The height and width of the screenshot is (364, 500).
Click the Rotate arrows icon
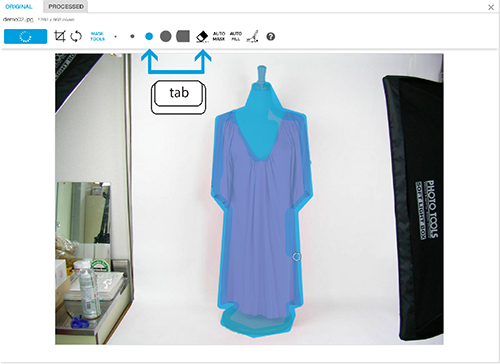pyautogui.click(x=76, y=36)
